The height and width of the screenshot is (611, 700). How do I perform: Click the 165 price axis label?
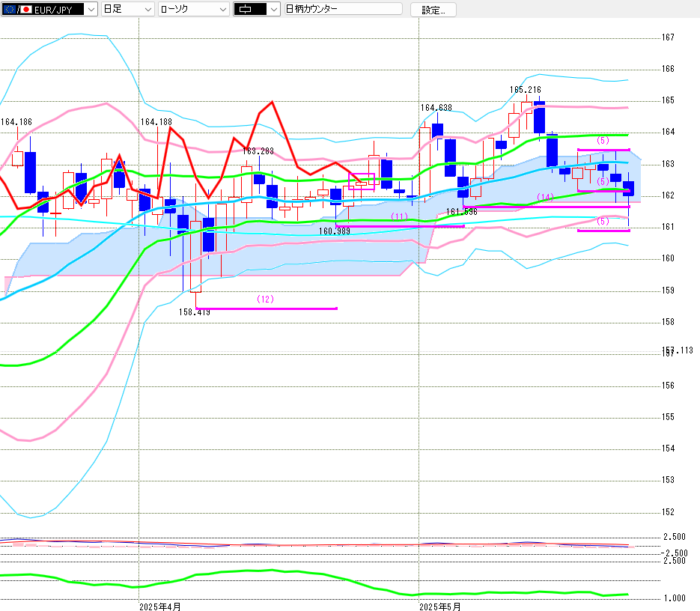668,100
